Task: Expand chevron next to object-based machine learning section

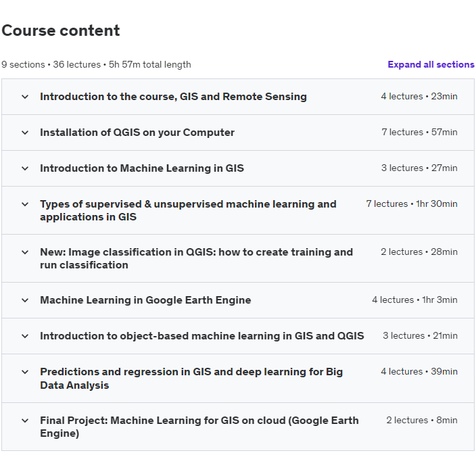Action: tap(25, 336)
